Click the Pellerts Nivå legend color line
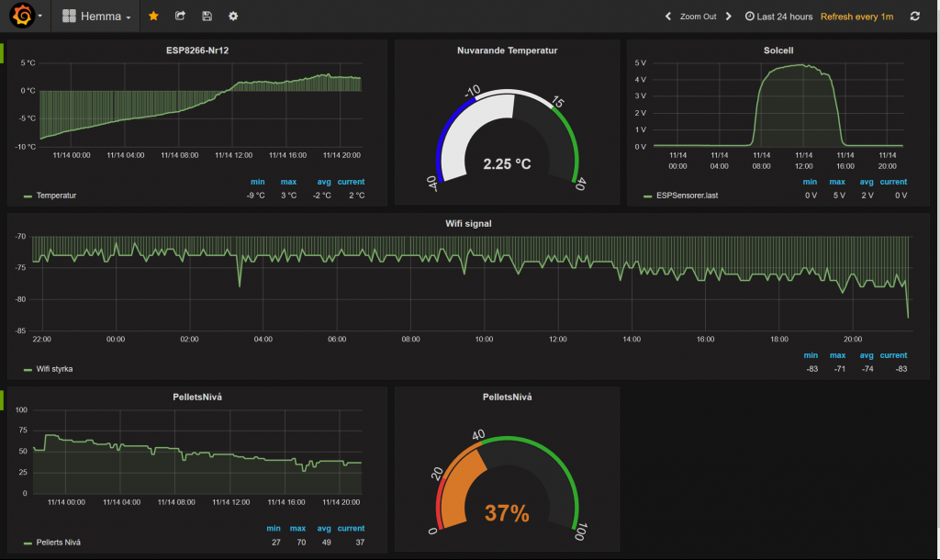This screenshot has width=940, height=560. (x=28, y=543)
